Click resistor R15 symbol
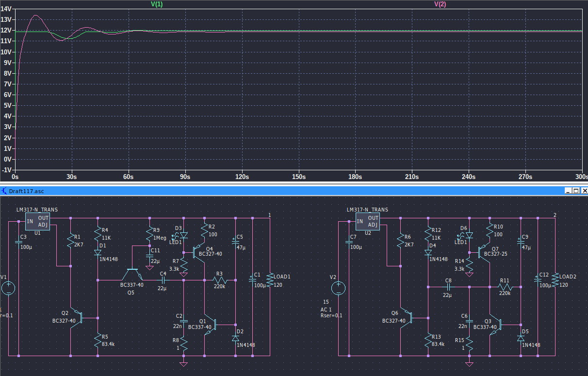The image size is (588, 376). 469,343
